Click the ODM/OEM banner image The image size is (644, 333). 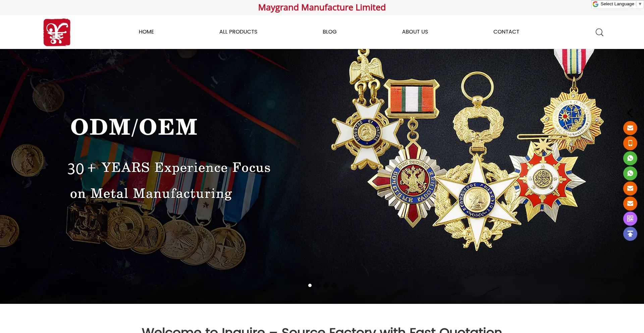pos(322,176)
